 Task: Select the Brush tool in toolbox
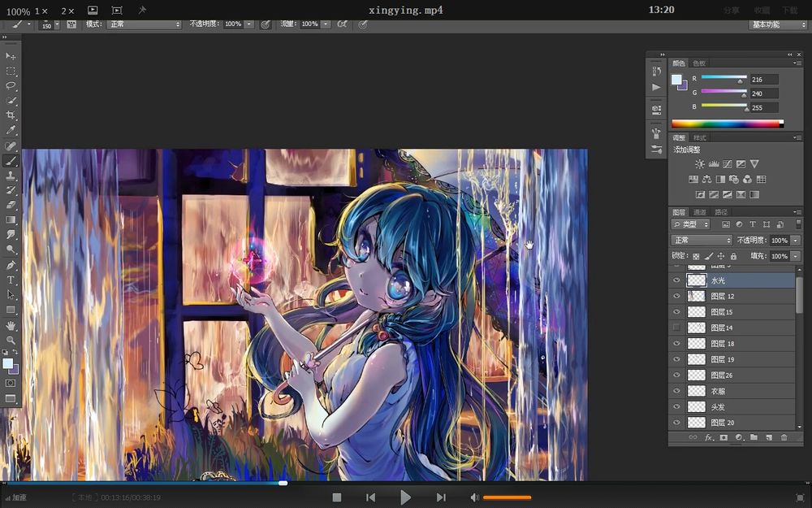(x=11, y=161)
